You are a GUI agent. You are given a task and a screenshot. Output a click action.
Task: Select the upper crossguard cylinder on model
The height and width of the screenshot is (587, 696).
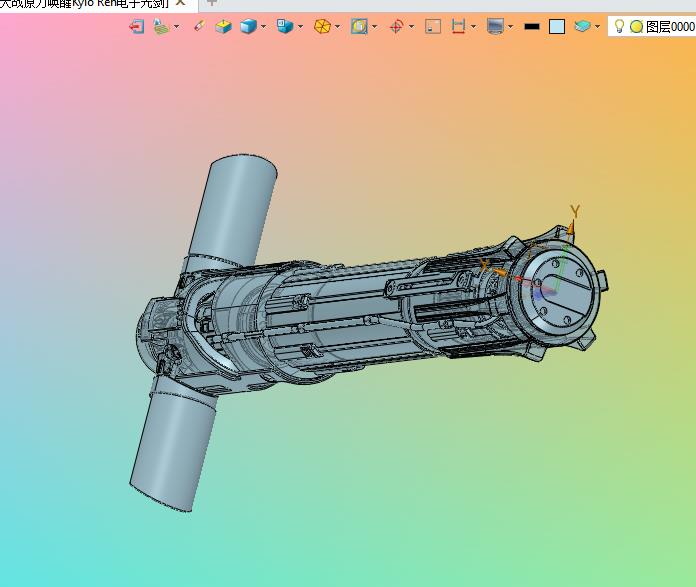[x=233, y=209]
